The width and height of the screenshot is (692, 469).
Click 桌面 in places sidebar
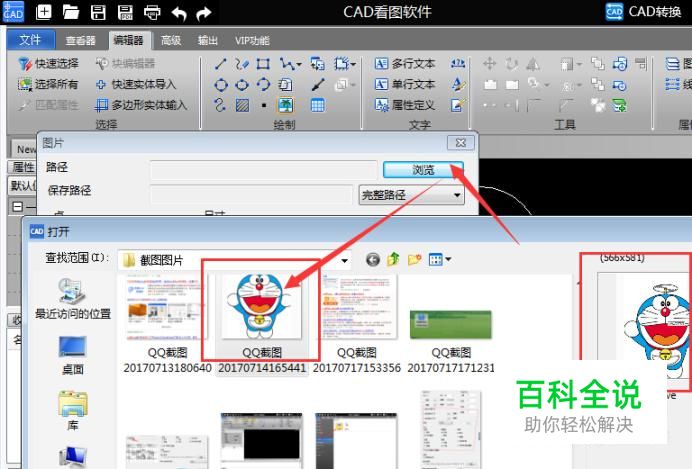tap(72, 355)
